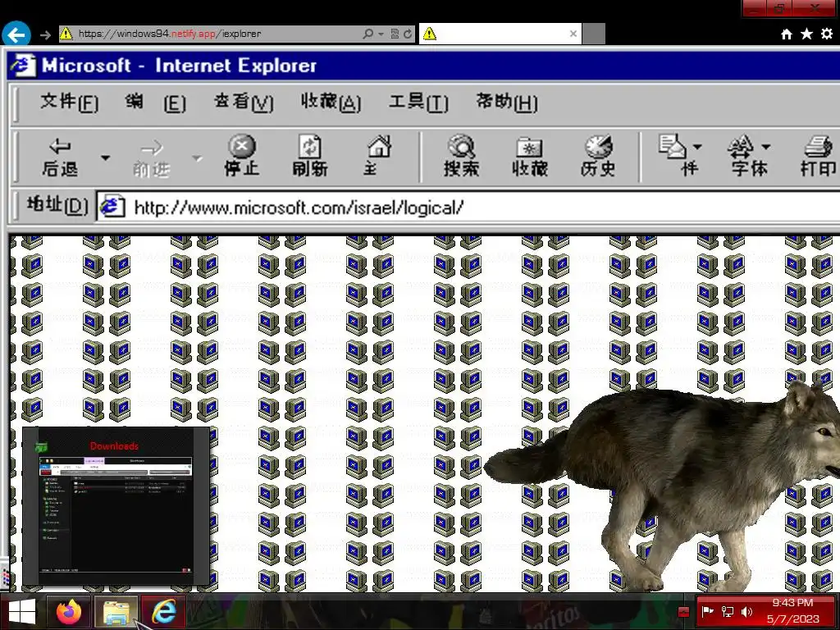Click the IE page icon in address field
This screenshot has width=840, height=630.
[x=112, y=207]
